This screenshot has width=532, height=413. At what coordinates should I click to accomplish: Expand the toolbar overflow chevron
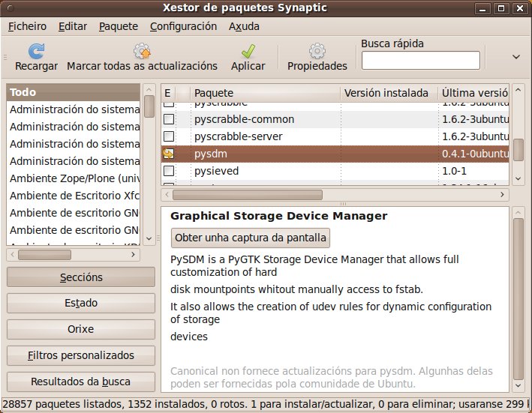click(516, 57)
